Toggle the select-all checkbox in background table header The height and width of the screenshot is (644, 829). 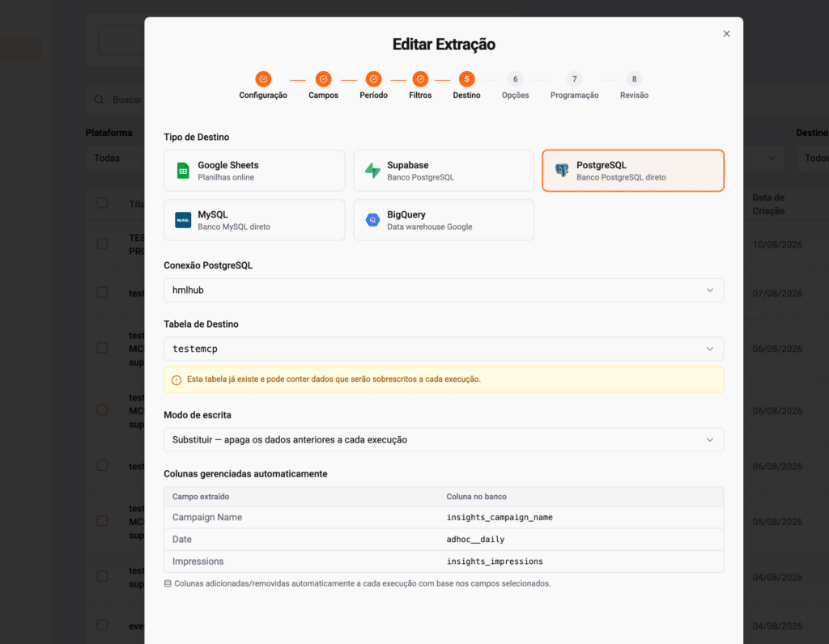tap(102, 203)
